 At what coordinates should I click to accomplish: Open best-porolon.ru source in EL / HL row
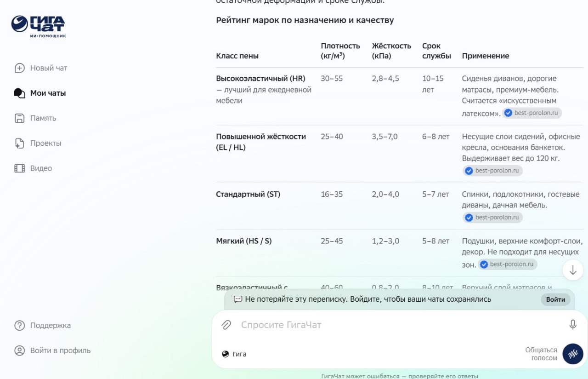(492, 171)
